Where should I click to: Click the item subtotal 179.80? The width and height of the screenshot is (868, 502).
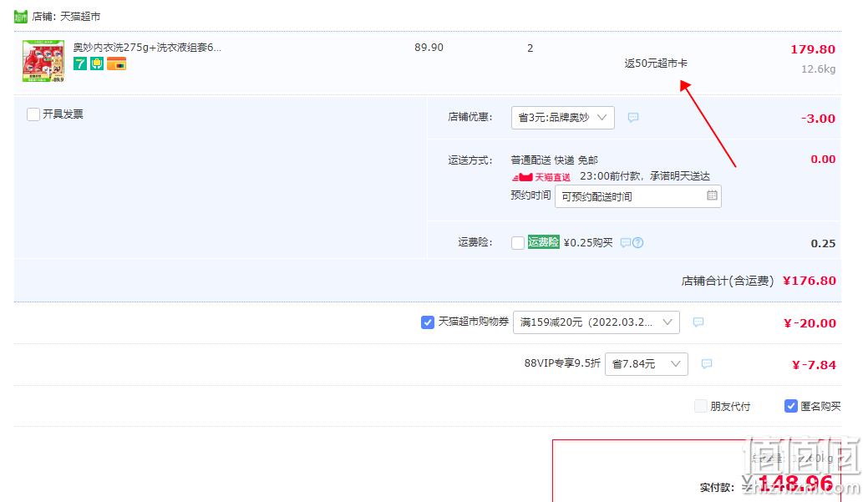point(813,49)
